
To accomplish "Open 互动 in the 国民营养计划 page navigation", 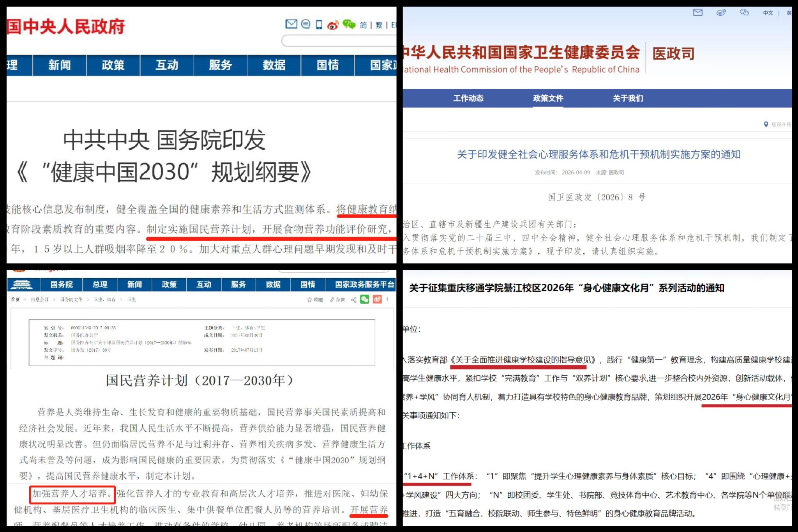I will coord(204,285).
